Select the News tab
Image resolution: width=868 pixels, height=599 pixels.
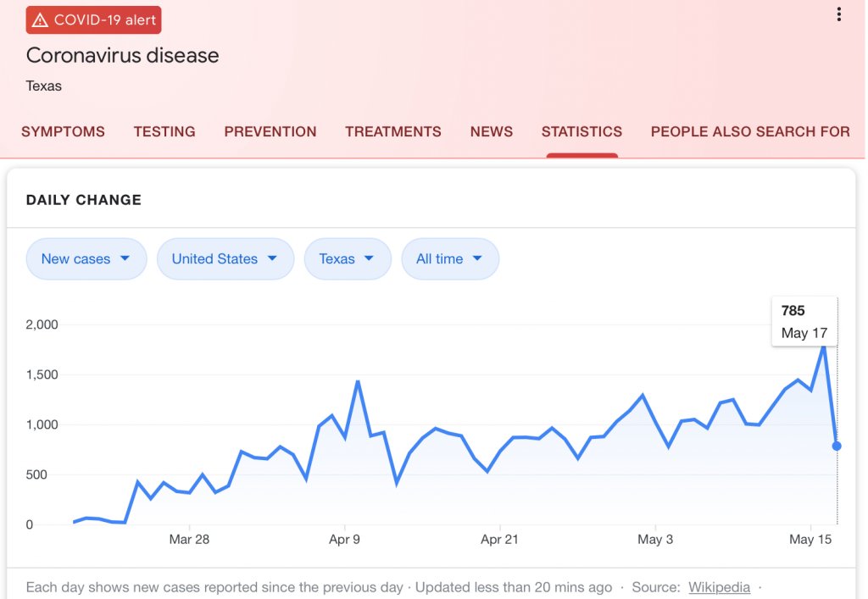pos(492,132)
